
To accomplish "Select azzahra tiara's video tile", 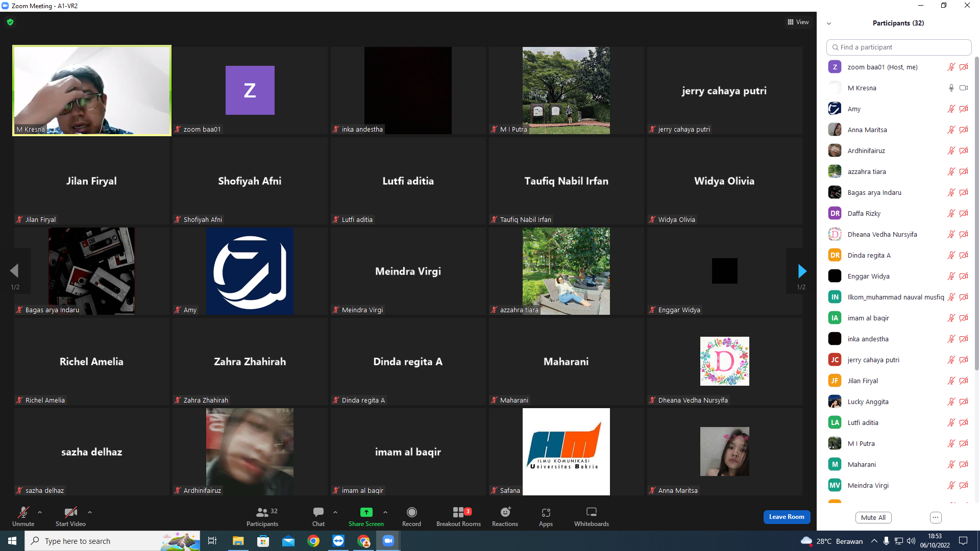I will point(566,271).
